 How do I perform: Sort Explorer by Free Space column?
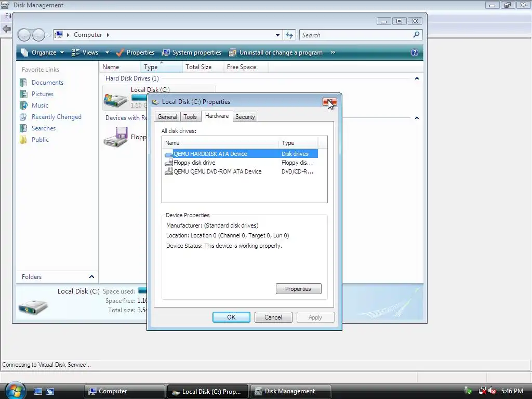point(246,67)
